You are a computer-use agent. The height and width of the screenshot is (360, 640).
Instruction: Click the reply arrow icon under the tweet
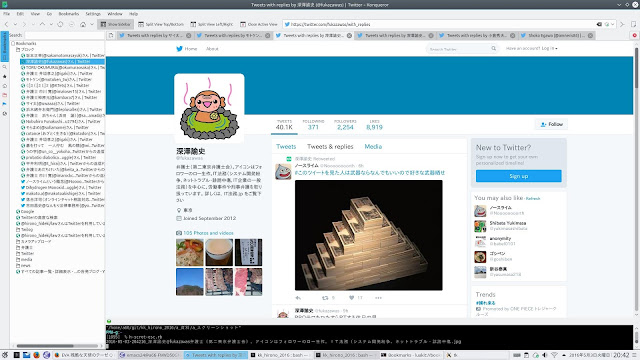pos(298,298)
